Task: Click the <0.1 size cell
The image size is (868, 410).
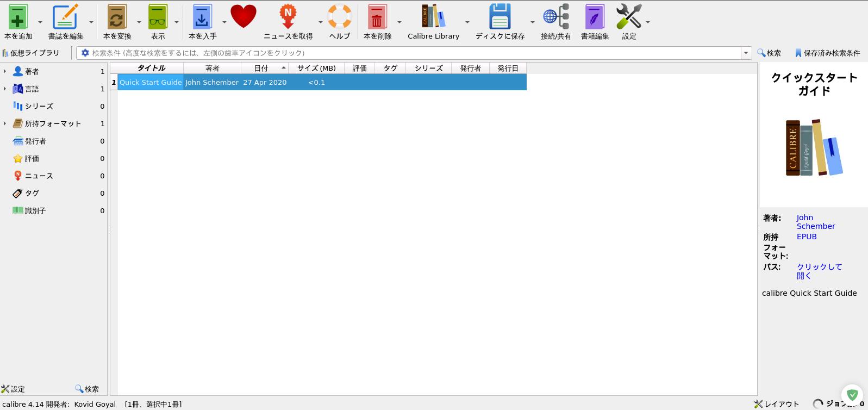Action: (x=316, y=82)
